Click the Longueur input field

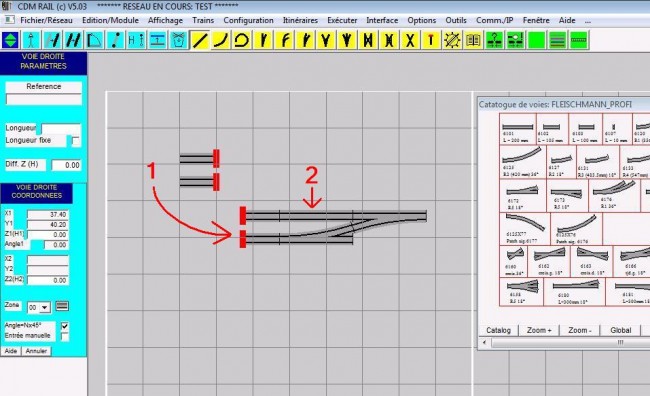click(x=61, y=129)
